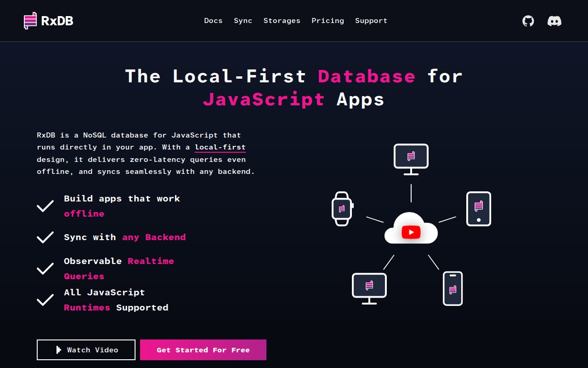The width and height of the screenshot is (588, 368).
Task: Click the 'Realtime' highlighted text
Action: pyautogui.click(x=151, y=261)
